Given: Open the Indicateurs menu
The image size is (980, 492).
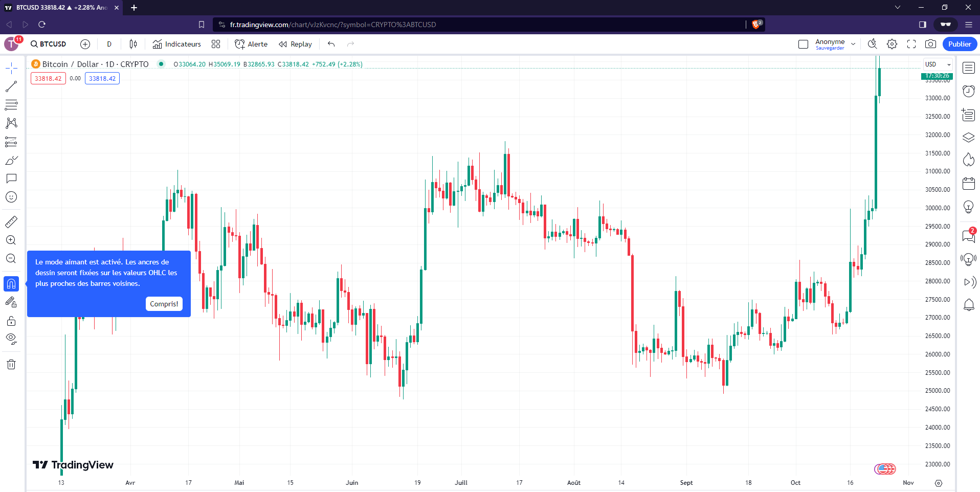Looking at the screenshot, I should tap(177, 44).
